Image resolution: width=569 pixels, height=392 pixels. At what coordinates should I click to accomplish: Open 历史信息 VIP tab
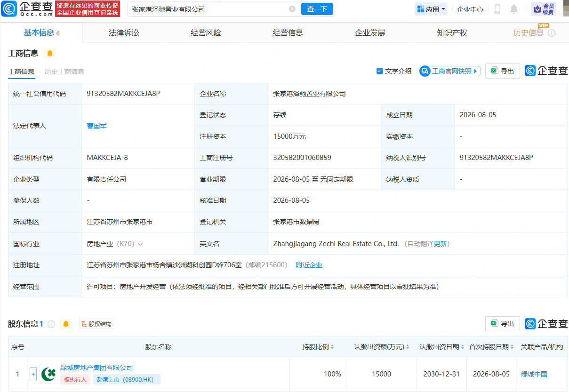coord(529,32)
